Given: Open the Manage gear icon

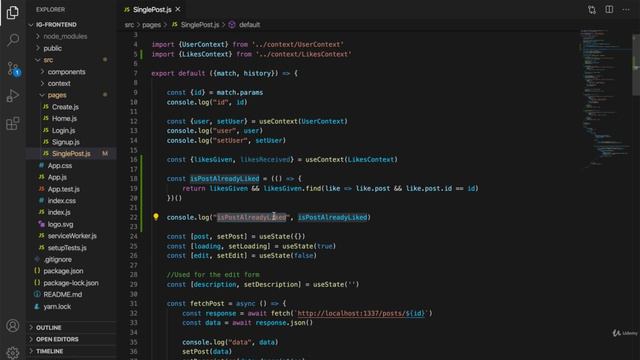Looking at the screenshot, I should click(13, 352).
